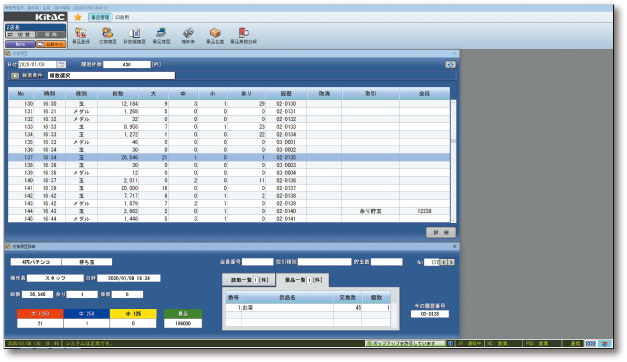Toggle the orange 起動中 button
Viewport: 627px width, 362px height.
click(51, 44)
